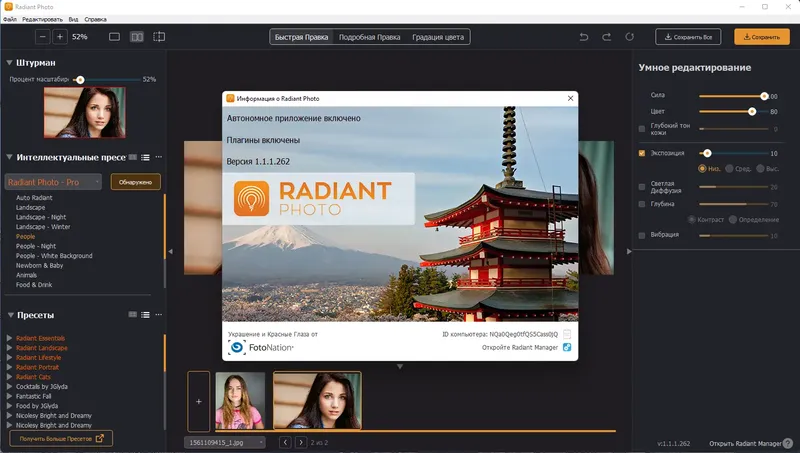
Task: Select the Landscape - Night smart preset
Action: 41,217
